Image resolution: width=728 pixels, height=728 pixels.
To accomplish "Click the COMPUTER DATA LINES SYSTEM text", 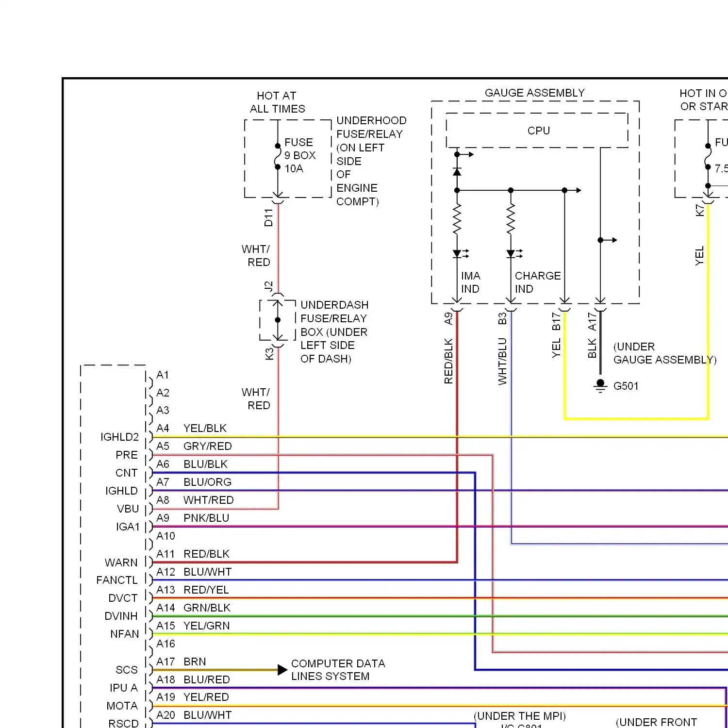I will pos(338,670).
